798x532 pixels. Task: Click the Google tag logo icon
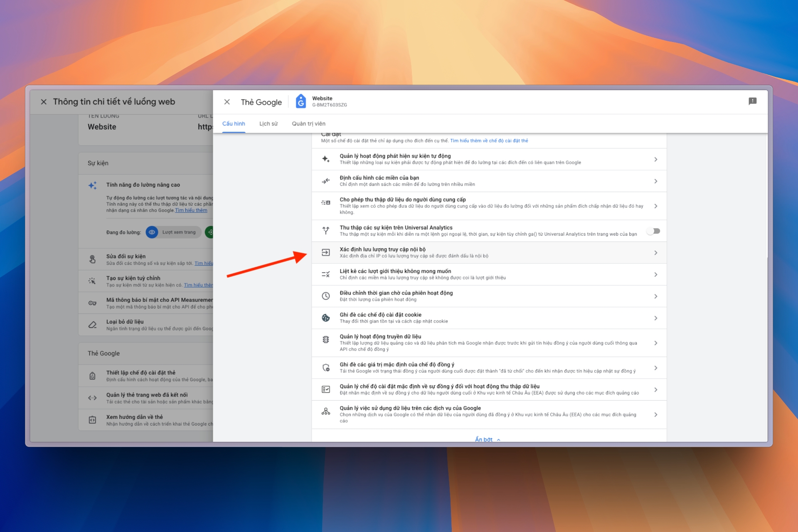click(x=300, y=101)
